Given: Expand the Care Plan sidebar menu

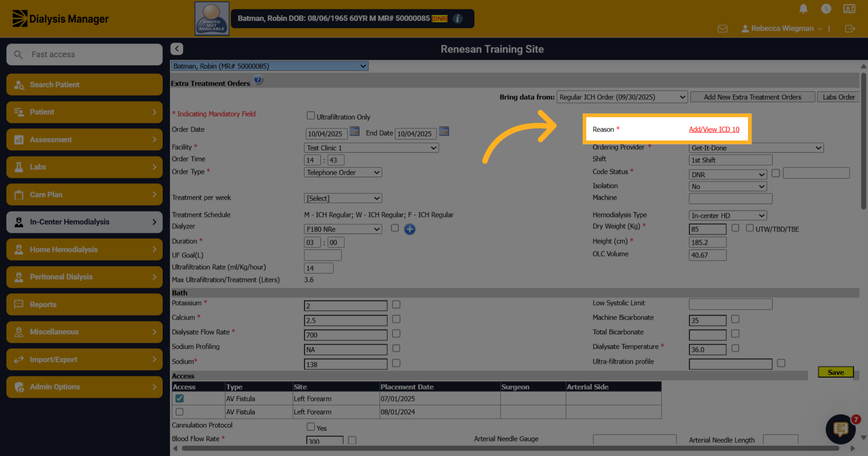Looking at the screenshot, I should 84,194.
